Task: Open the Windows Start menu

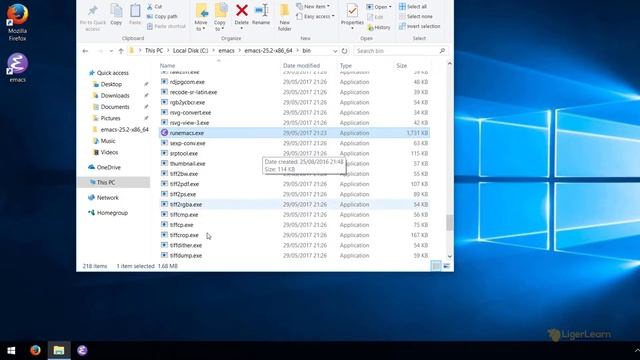Action: 11,351
